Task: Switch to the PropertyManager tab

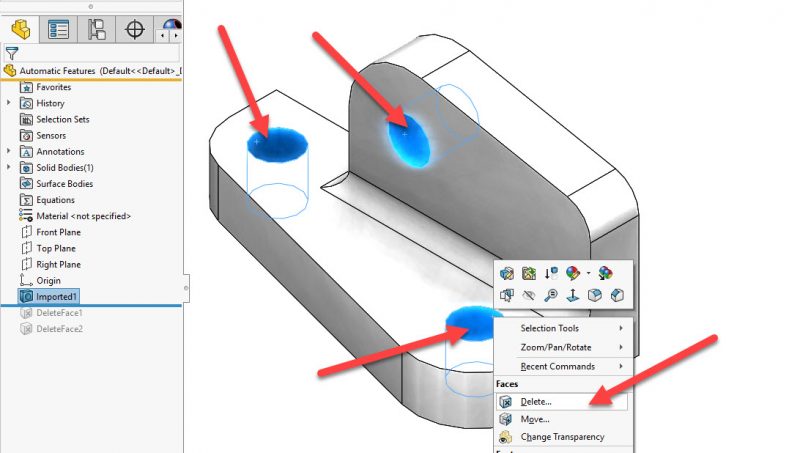Action: pyautogui.click(x=59, y=29)
